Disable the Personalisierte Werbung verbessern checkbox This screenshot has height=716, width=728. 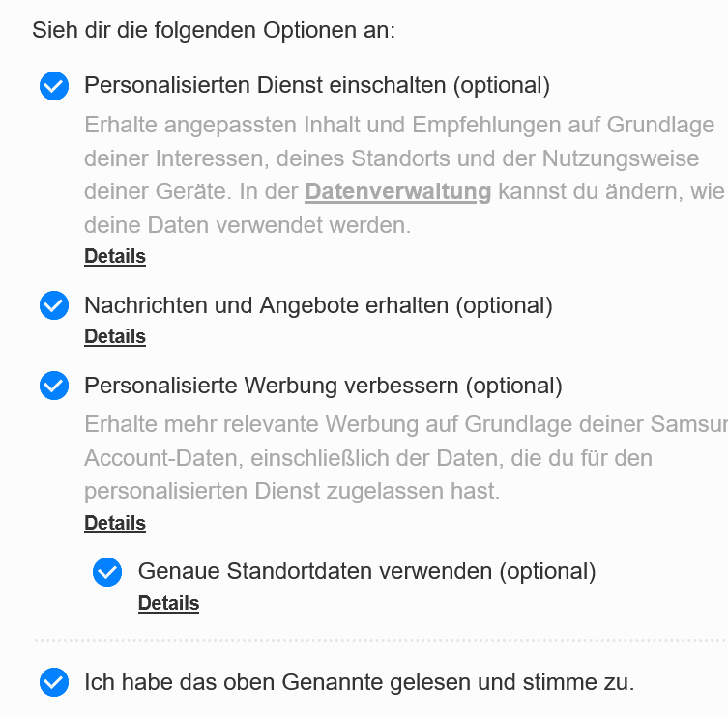coord(54,387)
